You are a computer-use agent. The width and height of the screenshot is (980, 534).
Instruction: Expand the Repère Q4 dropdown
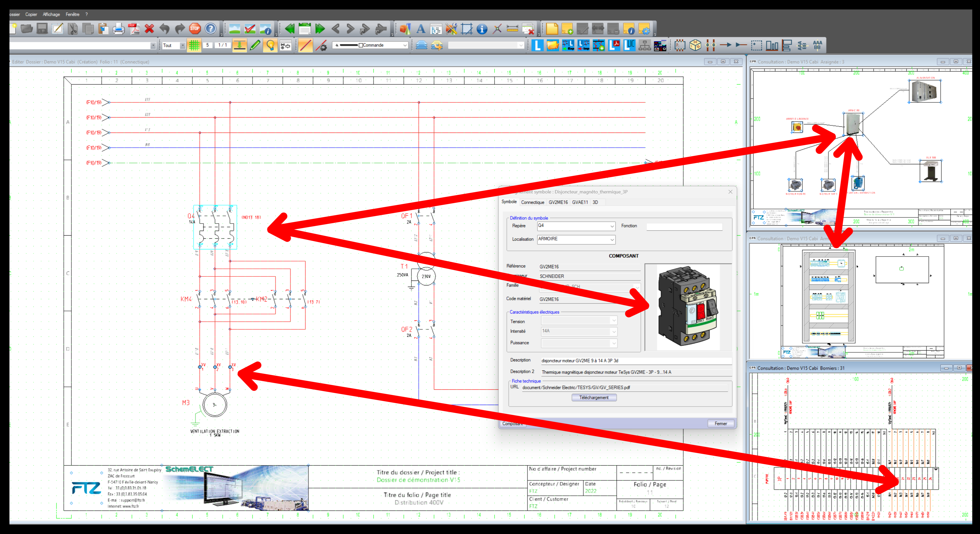click(612, 226)
